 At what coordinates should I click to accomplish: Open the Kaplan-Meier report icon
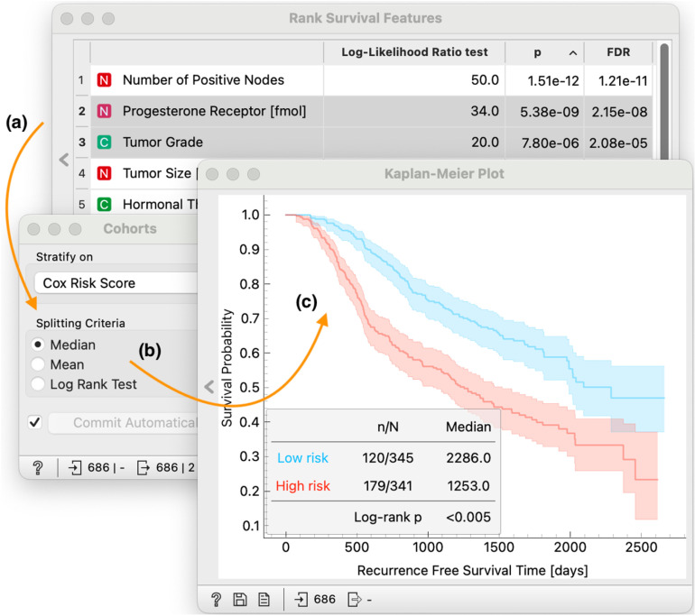[264, 600]
